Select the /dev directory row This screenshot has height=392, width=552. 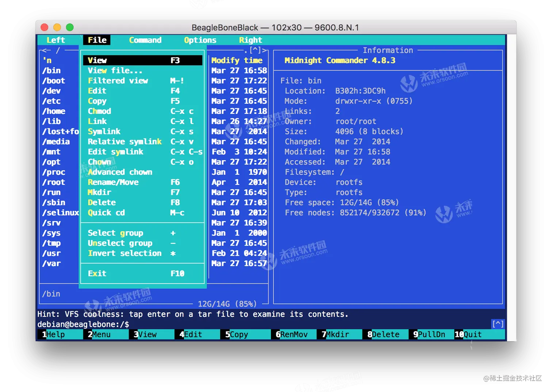[x=51, y=91]
